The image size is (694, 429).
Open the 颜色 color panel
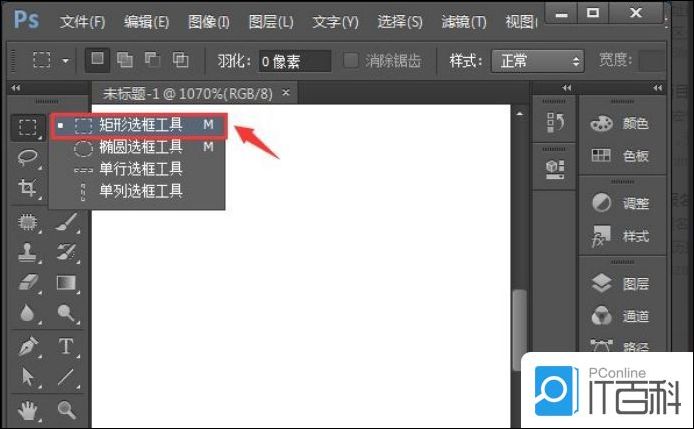click(620, 123)
